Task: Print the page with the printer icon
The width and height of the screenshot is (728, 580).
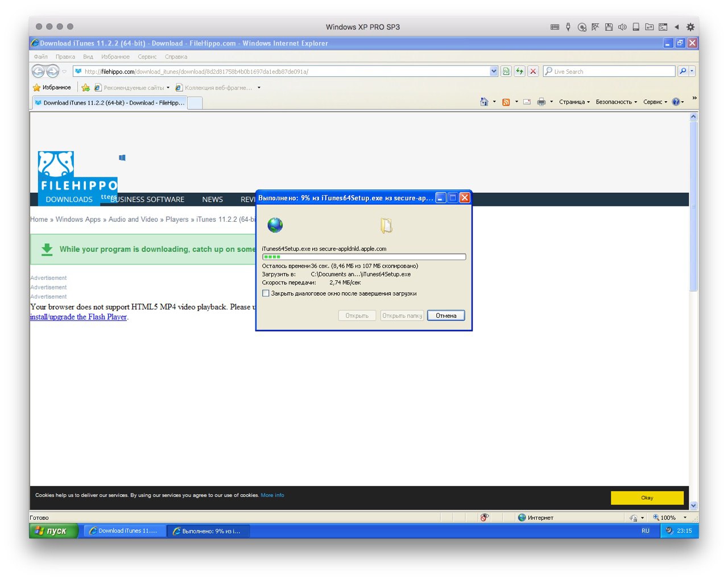Action: point(541,102)
